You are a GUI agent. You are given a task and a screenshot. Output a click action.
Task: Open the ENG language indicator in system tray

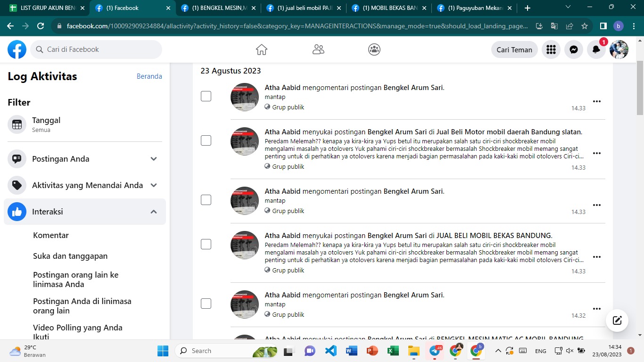click(541, 351)
